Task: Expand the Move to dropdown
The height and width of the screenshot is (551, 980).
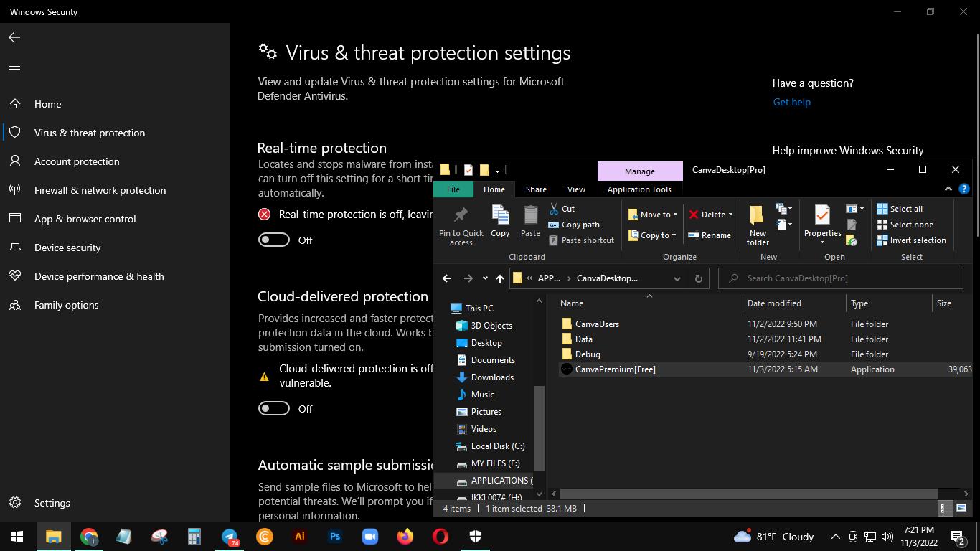Action: point(653,215)
